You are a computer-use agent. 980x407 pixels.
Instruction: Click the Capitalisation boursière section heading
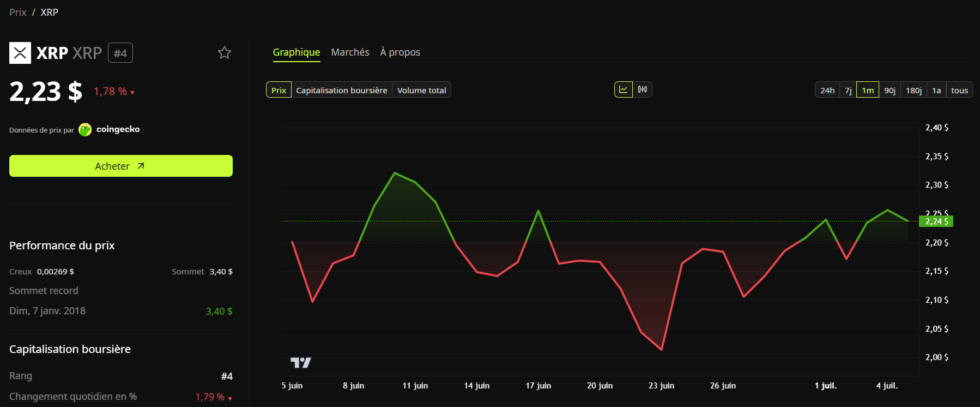[70, 349]
